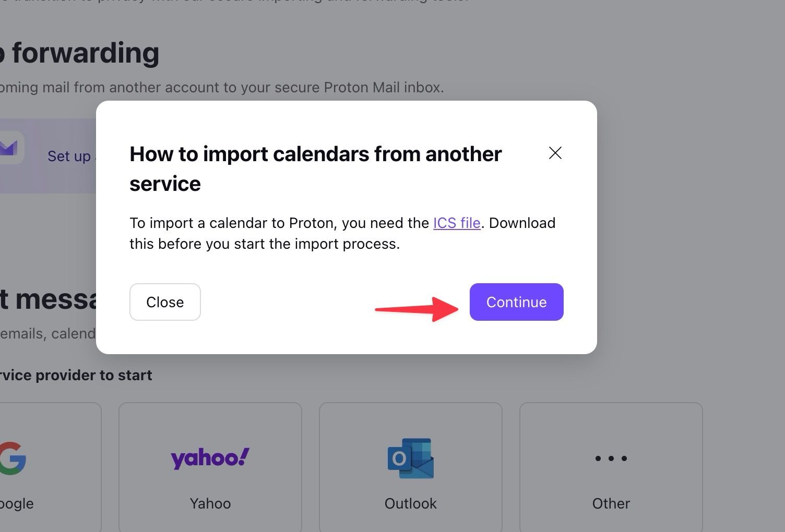This screenshot has width=785, height=532.
Task: Dismiss the dialog with the X icon
Action: tap(555, 153)
